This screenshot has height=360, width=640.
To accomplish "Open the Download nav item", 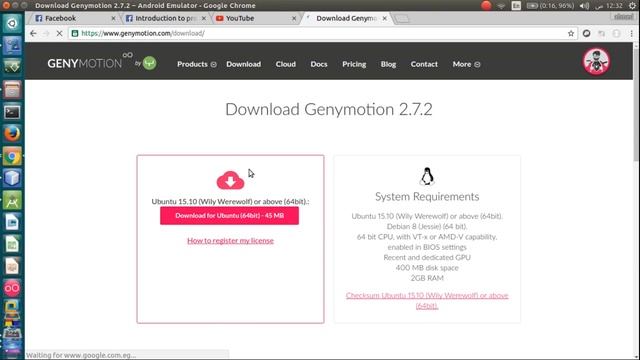I will pyautogui.click(x=243, y=64).
